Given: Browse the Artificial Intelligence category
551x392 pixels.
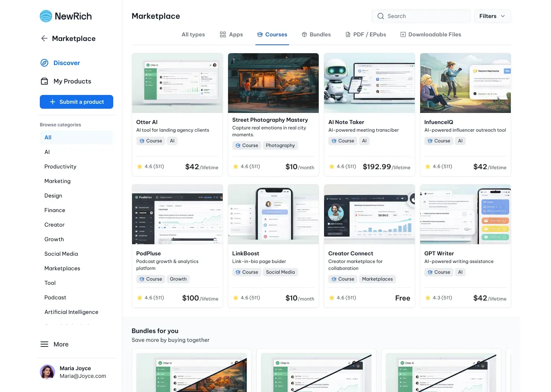Looking at the screenshot, I should [x=71, y=312].
